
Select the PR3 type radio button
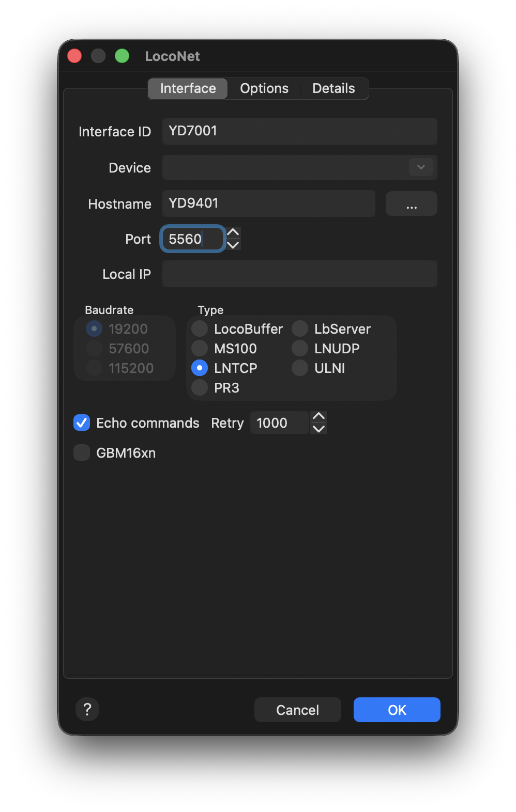(200, 388)
